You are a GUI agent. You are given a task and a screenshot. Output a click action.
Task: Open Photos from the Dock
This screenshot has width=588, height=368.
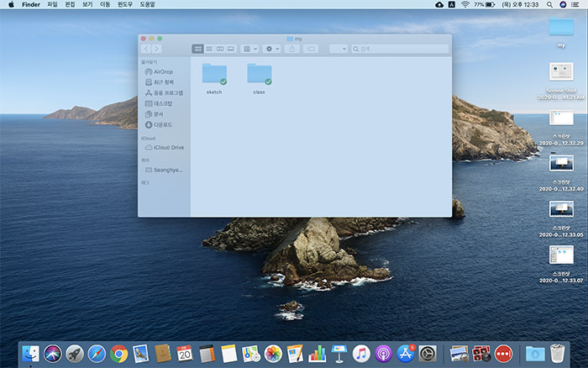[273, 354]
